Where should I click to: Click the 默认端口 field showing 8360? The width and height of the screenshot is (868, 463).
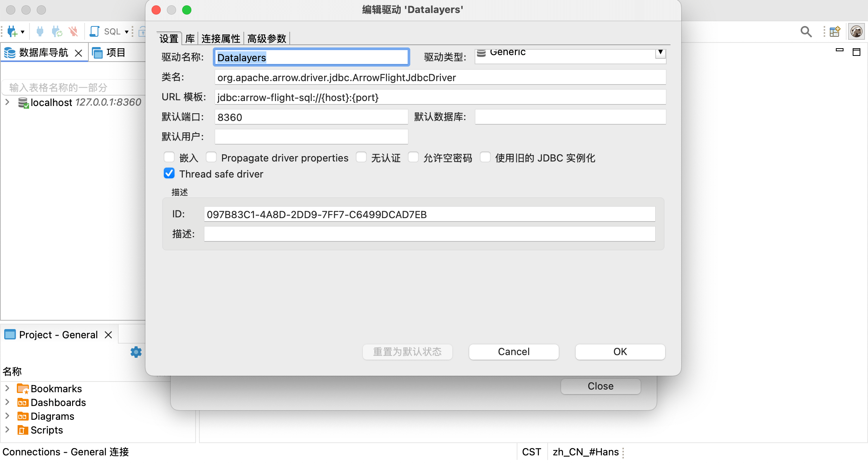click(x=312, y=117)
